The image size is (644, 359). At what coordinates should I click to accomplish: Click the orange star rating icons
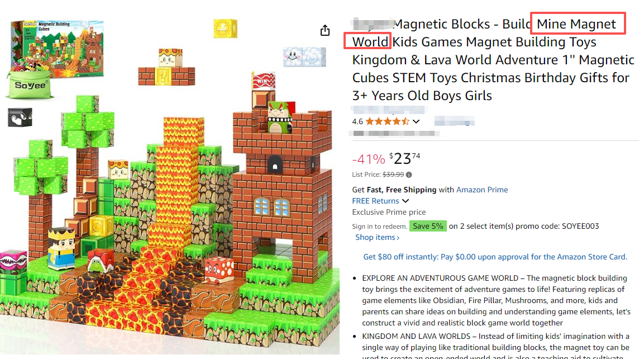coord(387,121)
